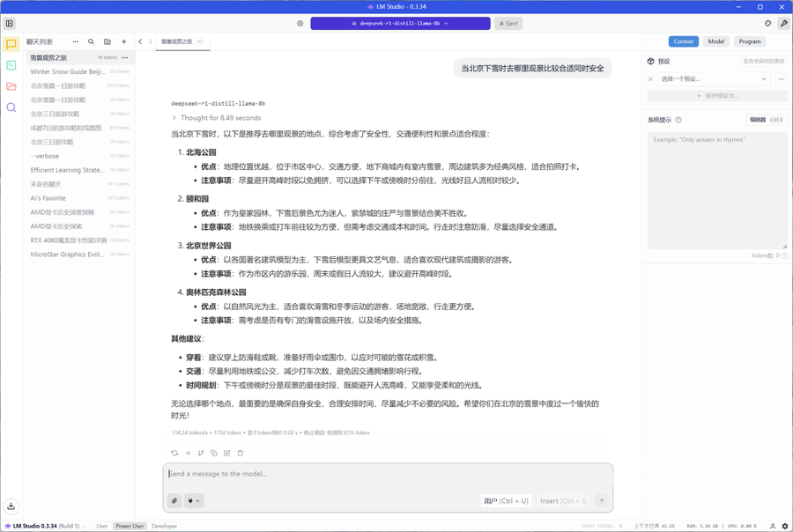
Task: Switch to Developer mode
Action: (165, 526)
